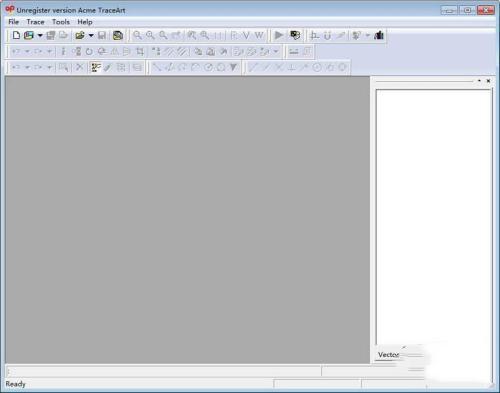The image size is (500, 393).
Task: Click the open folder icon
Action: (x=80, y=35)
